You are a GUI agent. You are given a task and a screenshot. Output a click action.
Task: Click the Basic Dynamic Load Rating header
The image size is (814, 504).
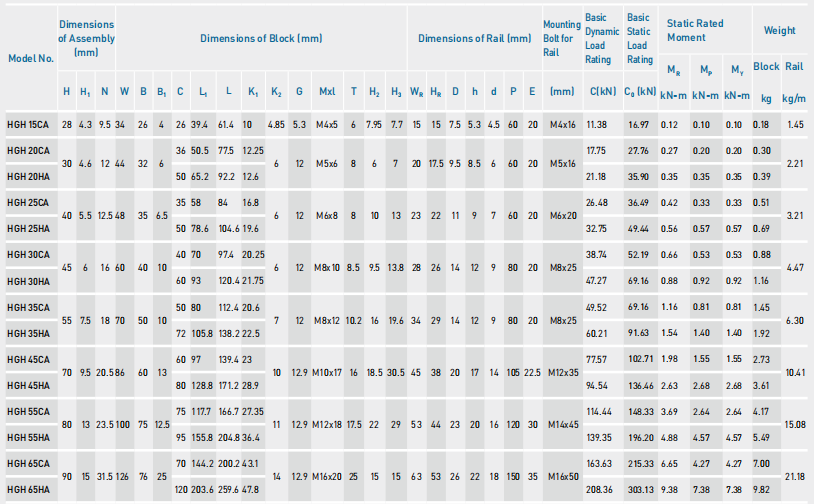pos(597,38)
